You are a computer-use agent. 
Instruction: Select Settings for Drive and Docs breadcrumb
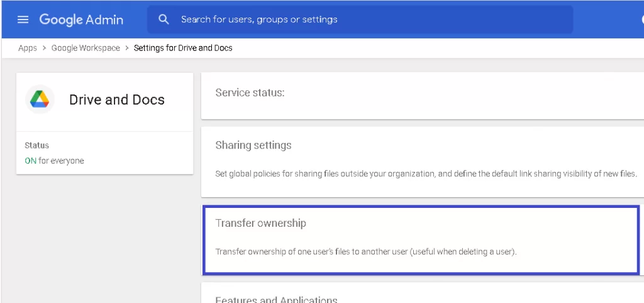pos(183,49)
